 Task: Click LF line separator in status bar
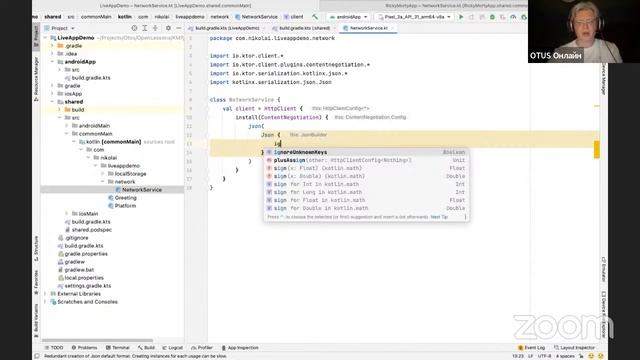click(531, 356)
